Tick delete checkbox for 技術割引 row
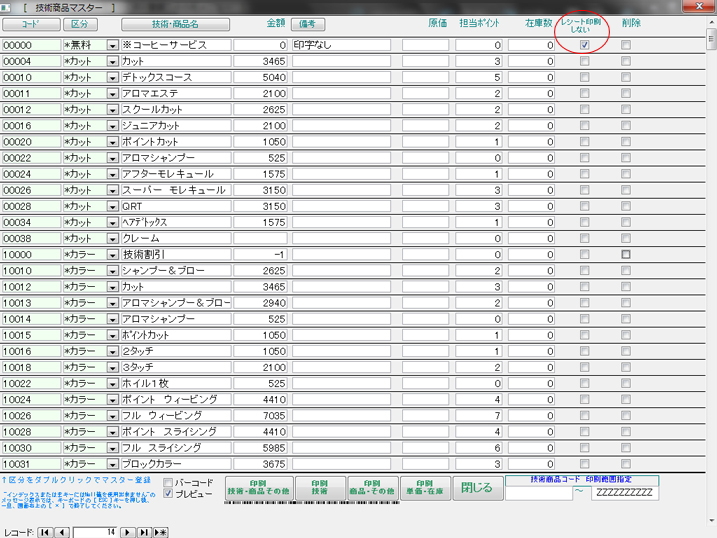Viewport: 717px width, 538px height. pyautogui.click(x=626, y=254)
